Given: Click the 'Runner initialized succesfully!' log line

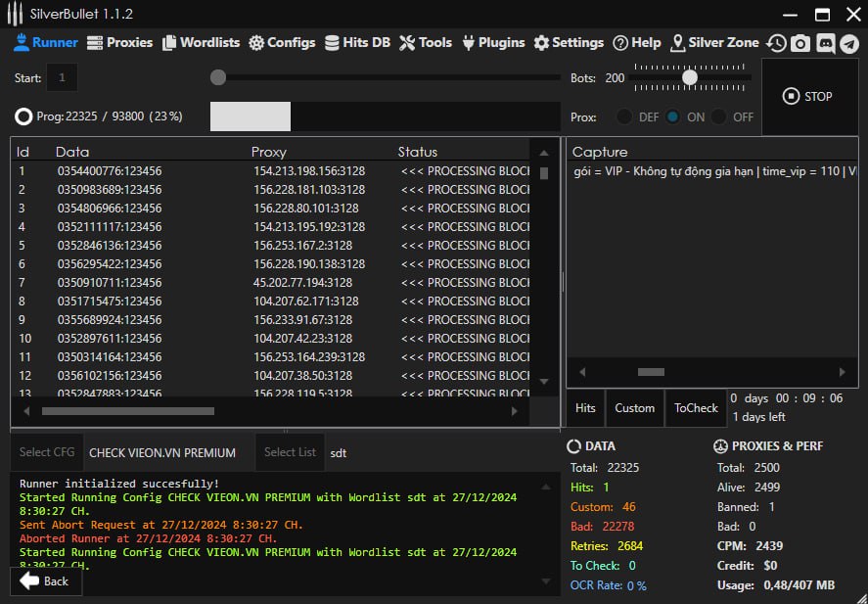Looking at the screenshot, I should 119,484.
